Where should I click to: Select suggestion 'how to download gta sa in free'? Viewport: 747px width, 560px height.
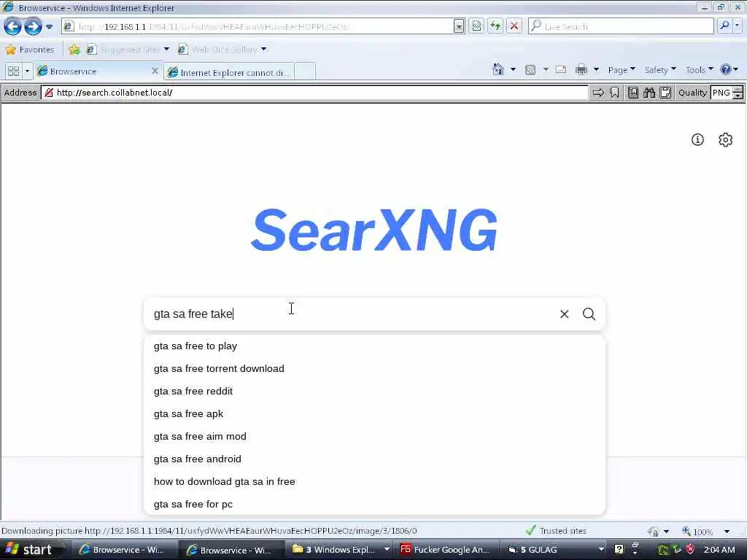coord(374,481)
